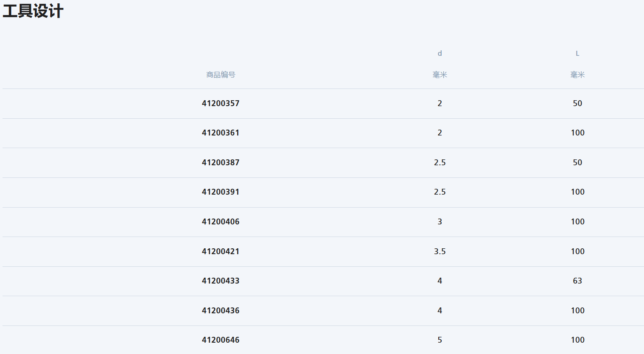
Task: Click L value 50 in row 41200357
Action: tap(577, 103)
